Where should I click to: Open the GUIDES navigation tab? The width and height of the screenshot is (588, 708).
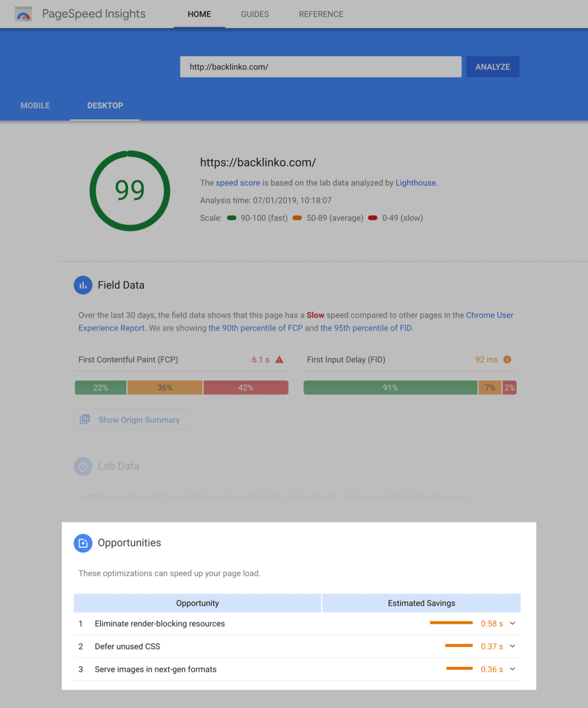255,14
